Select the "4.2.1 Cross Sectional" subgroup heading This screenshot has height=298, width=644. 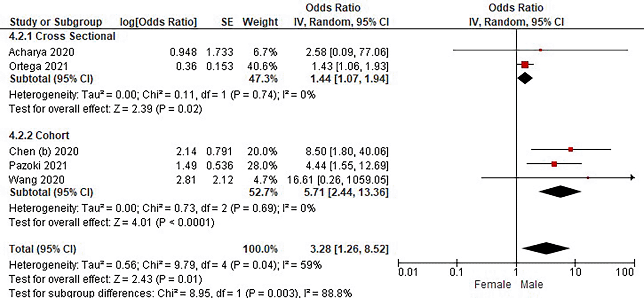pos(62,36)
